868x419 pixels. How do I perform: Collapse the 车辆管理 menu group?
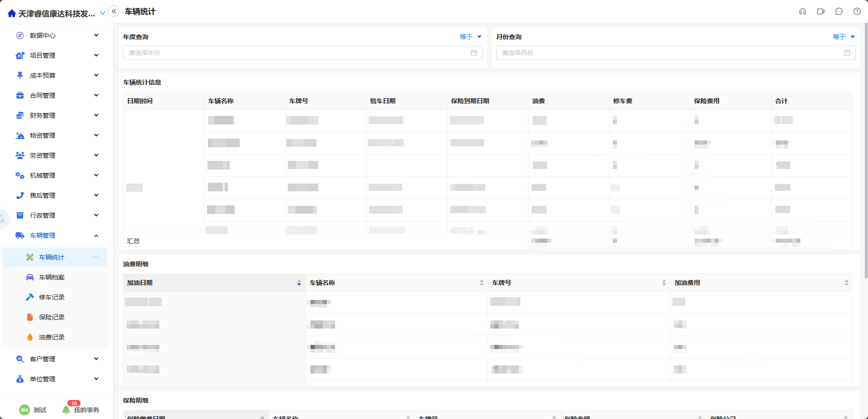click(96, 235)
